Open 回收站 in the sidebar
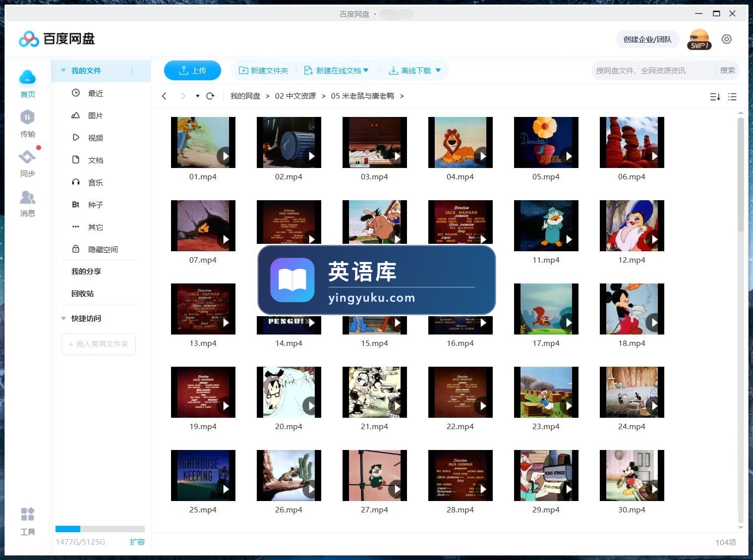This screenshot has height=560, width=753. (x=83, y=293)
